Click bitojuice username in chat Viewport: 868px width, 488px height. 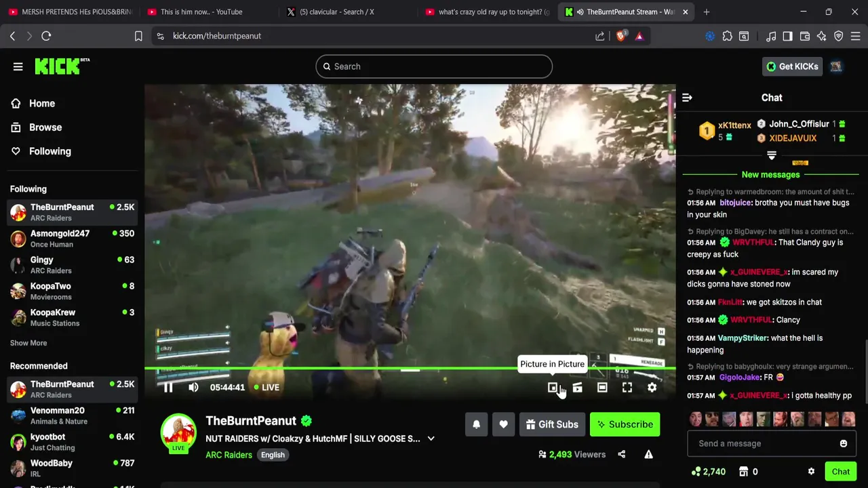click(x=735, y=203)
